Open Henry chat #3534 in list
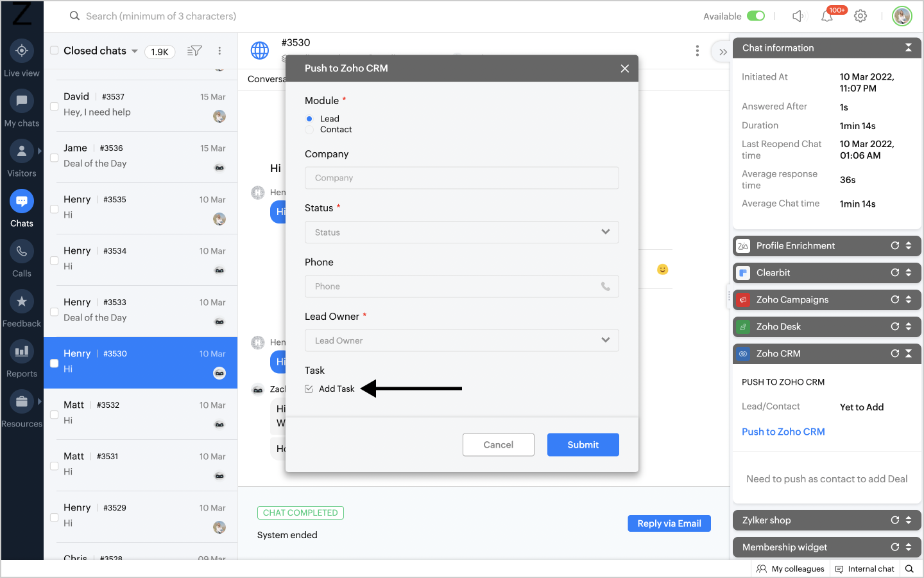Viewport: 924px width, 578px height. point(141,260)
